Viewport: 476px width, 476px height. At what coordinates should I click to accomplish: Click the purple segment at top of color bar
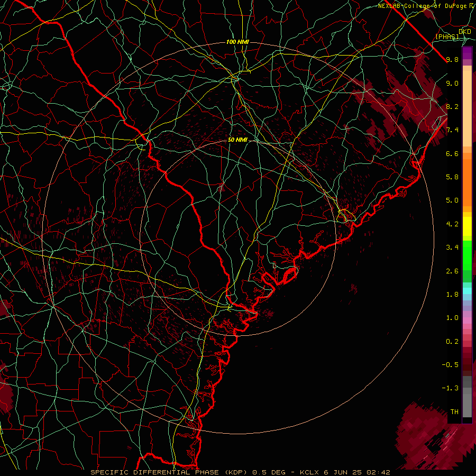point(467,53)
